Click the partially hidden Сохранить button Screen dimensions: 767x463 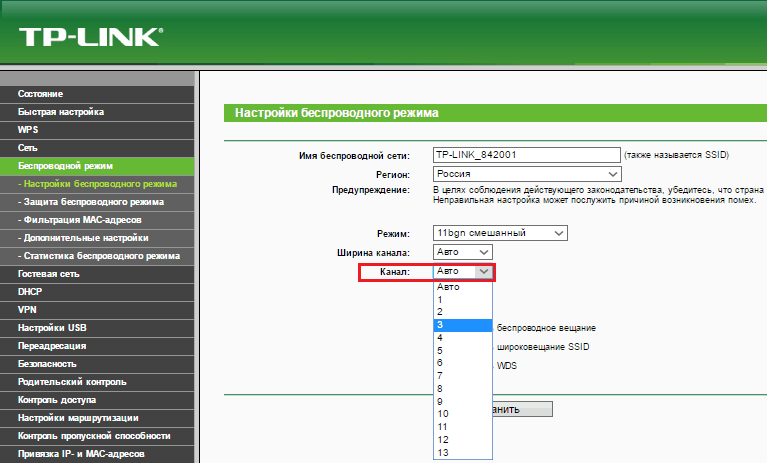click(x=522, y=409)
